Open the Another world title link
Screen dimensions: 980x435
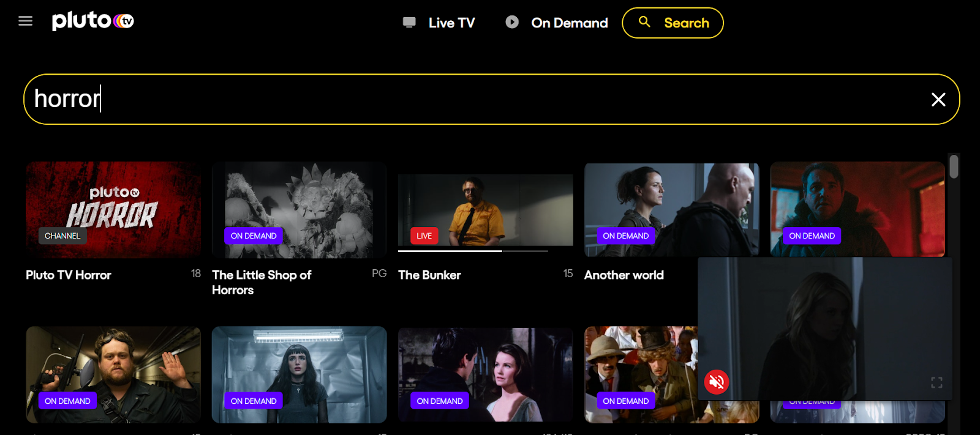tap(624, 275)
